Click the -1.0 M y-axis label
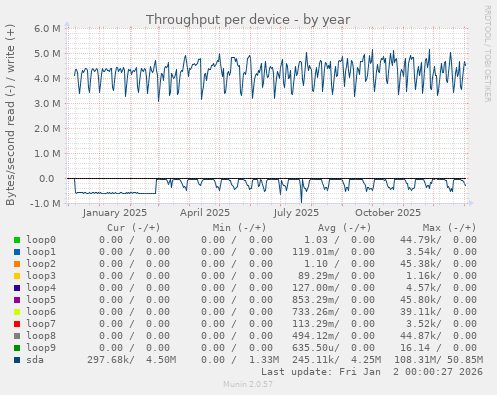This screenshot has width=497, height=395. [x=46, y=203]
